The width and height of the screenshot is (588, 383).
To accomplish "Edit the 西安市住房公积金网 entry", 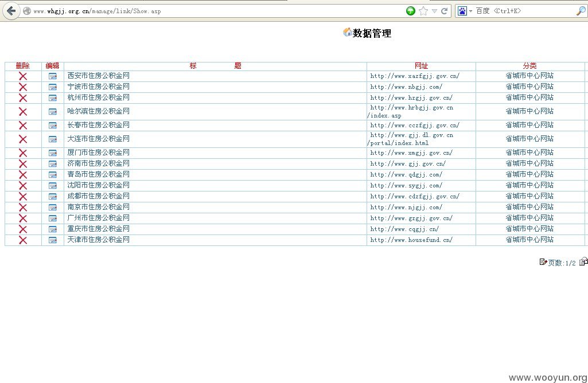I will 53,76.
